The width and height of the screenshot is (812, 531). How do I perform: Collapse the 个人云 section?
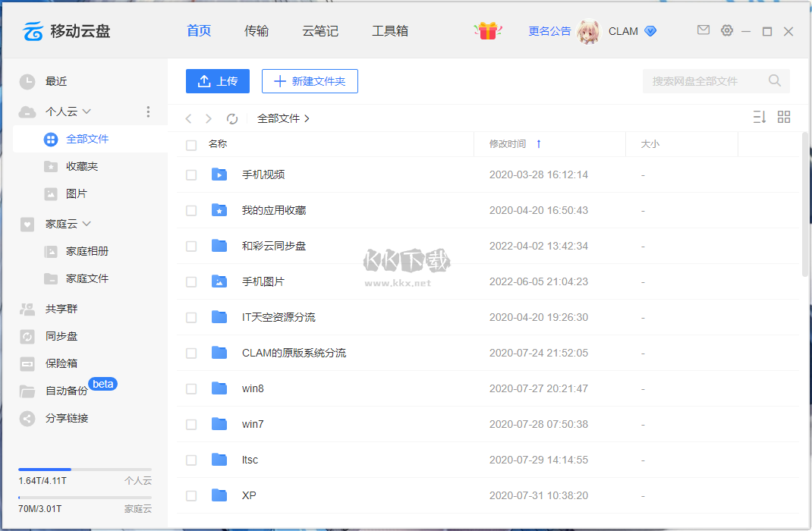tap(87, 112)
